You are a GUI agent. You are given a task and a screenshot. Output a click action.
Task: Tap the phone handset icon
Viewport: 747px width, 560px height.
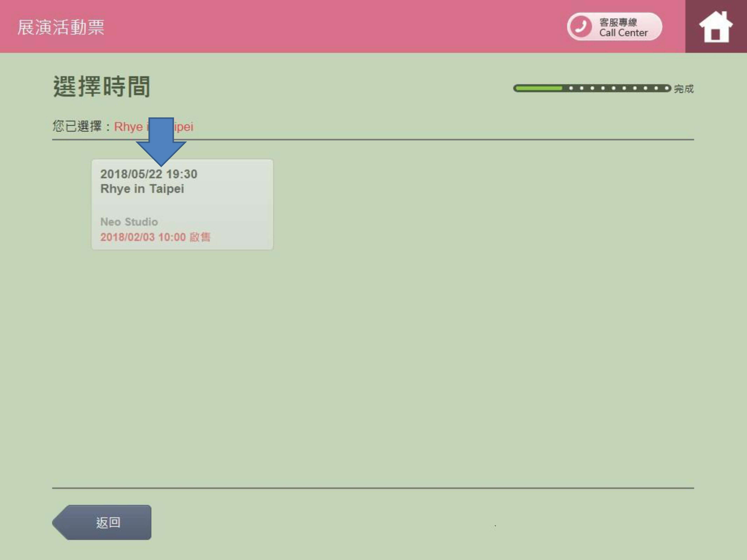tap(581, 27)
